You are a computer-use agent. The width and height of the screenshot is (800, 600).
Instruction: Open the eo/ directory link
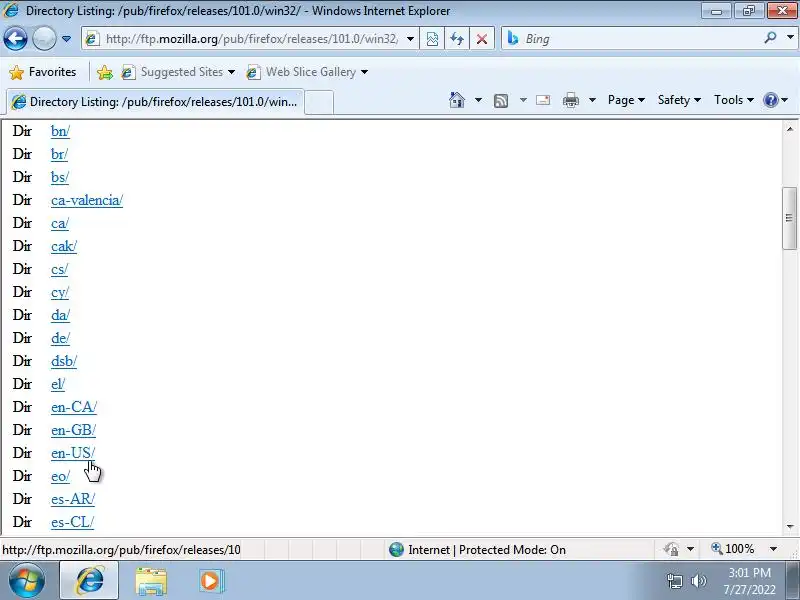click(x=60, y=476)
